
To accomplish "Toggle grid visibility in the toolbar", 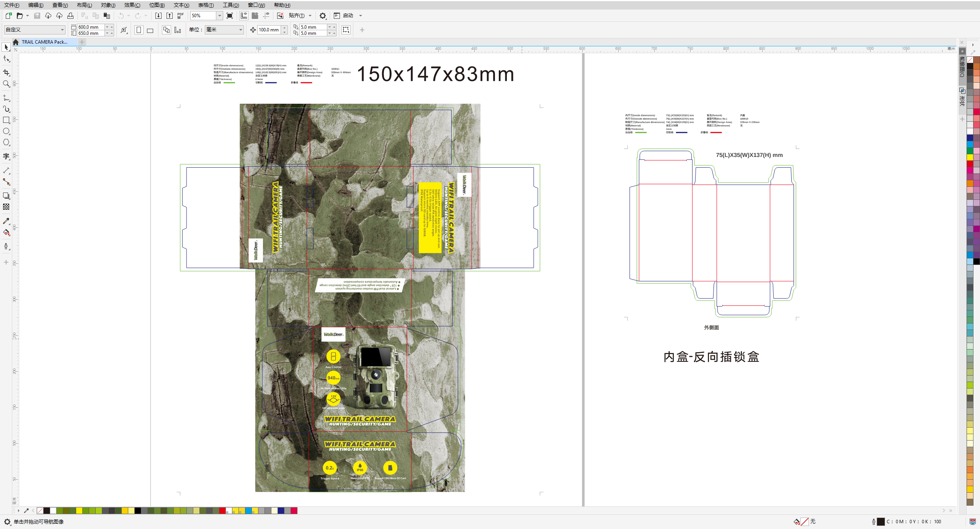I will (x=255, y=16).
